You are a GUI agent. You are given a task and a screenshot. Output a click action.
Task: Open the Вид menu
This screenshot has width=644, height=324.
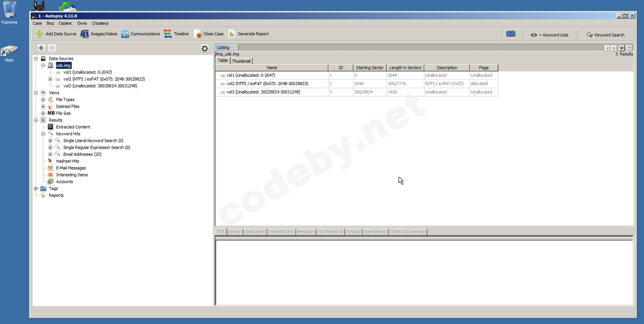[x=50, y=23]
